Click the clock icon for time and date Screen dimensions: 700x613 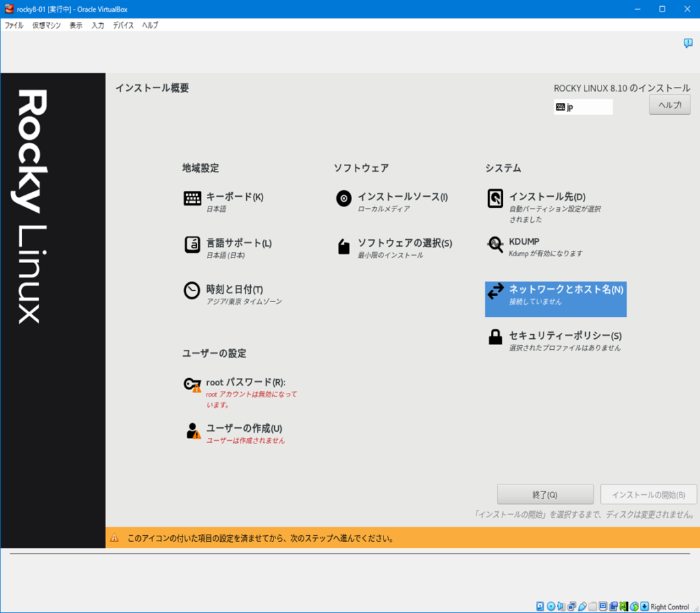click(192, 290)
